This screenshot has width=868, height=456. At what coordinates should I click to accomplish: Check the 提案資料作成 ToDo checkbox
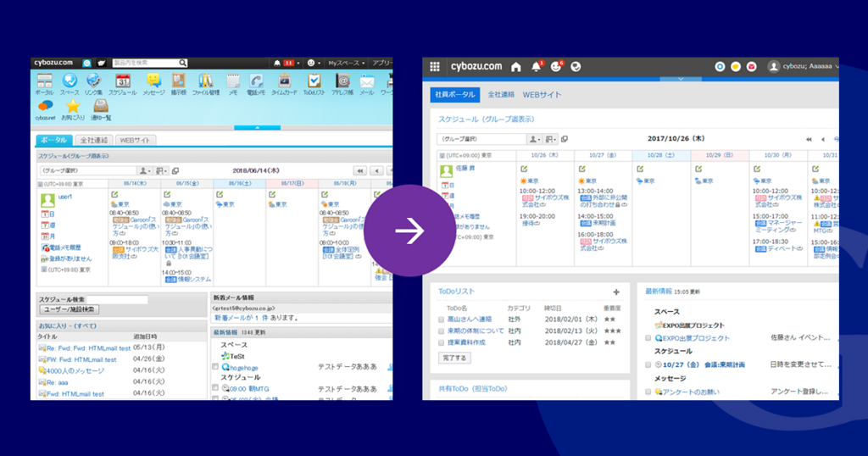[x=441, y=343]
